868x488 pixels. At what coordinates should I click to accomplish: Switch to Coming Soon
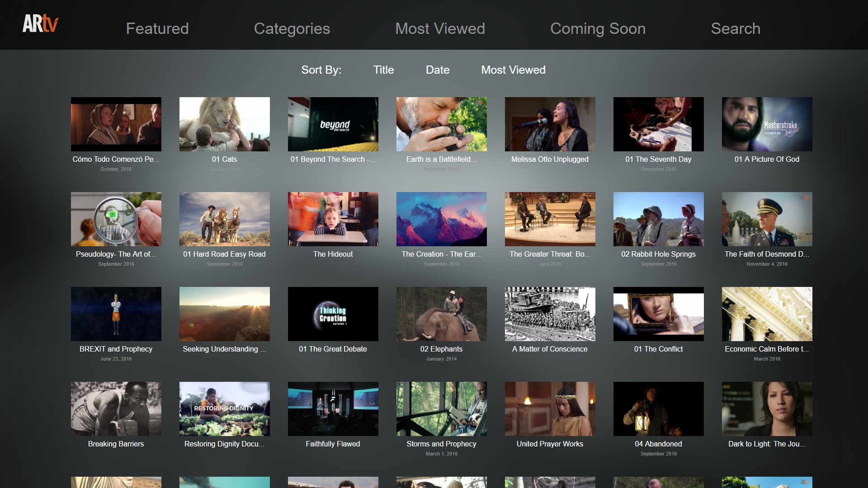point(598,28)
